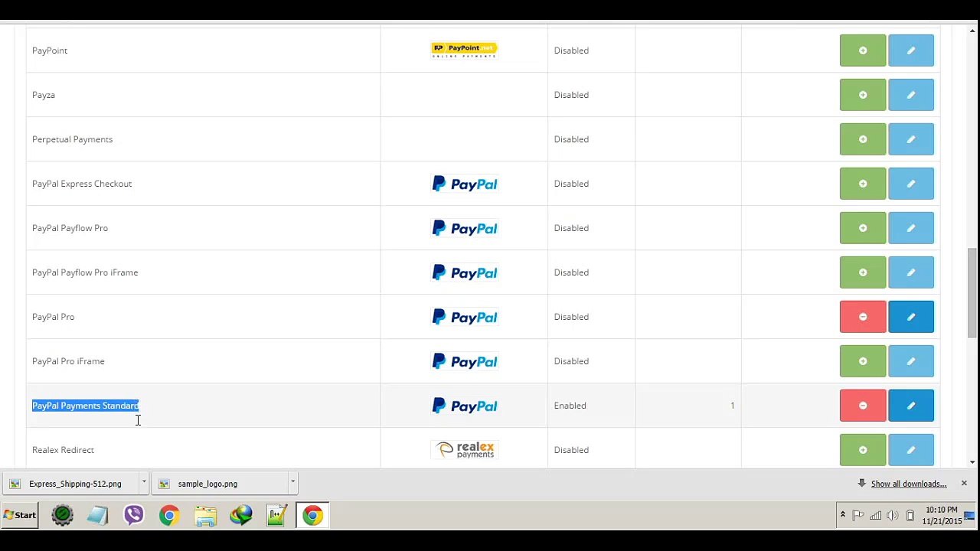This screenshot has width=980, height=551.
Task: Open download menu for sample_logo.png
Action: pyautogui.click(x=292, y=483)
